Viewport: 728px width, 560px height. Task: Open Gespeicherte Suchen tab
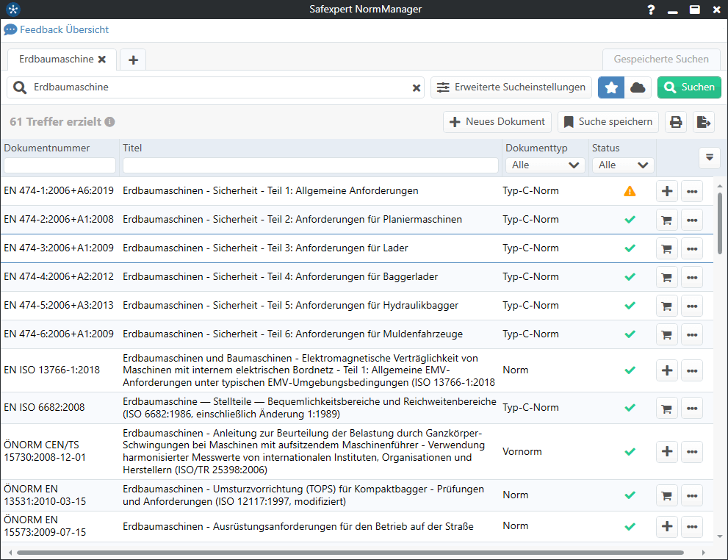coord(661,60)
